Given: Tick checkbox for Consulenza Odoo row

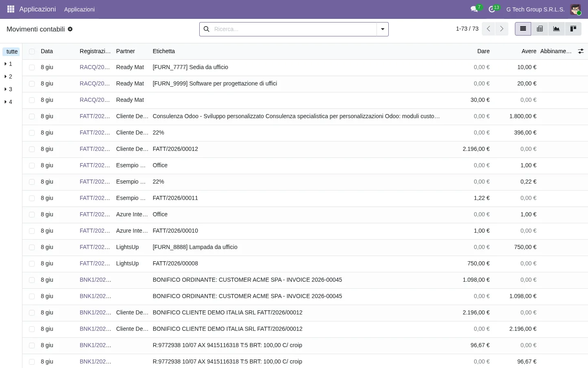Looking at the screenshot, I should pos(32,117).
